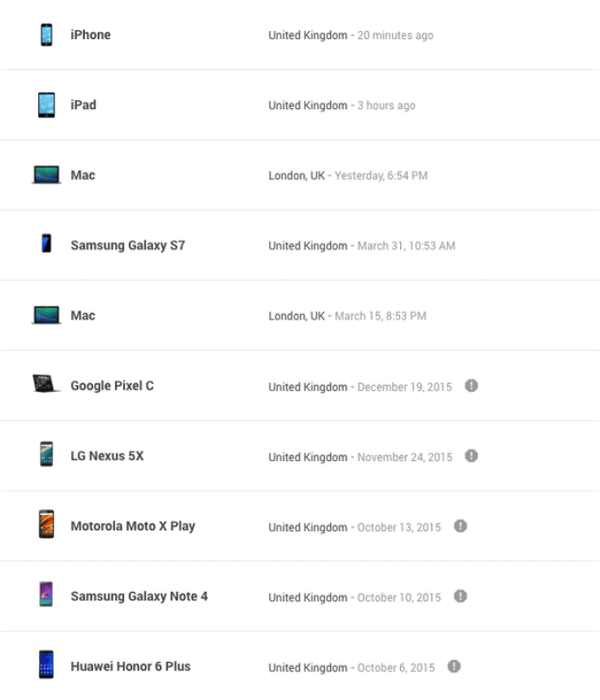Open Samsung Galaxy S7 device name

(x=128, y=246)
